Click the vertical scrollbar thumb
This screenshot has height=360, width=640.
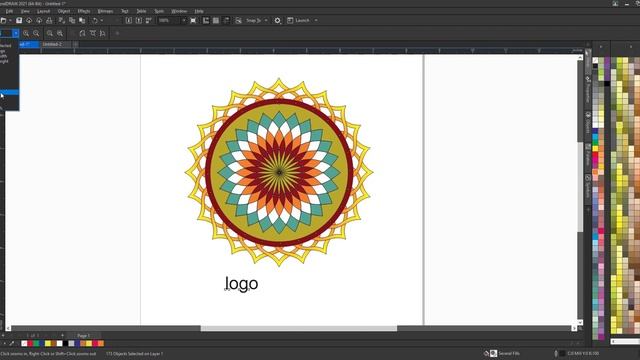tap(580, 187)
